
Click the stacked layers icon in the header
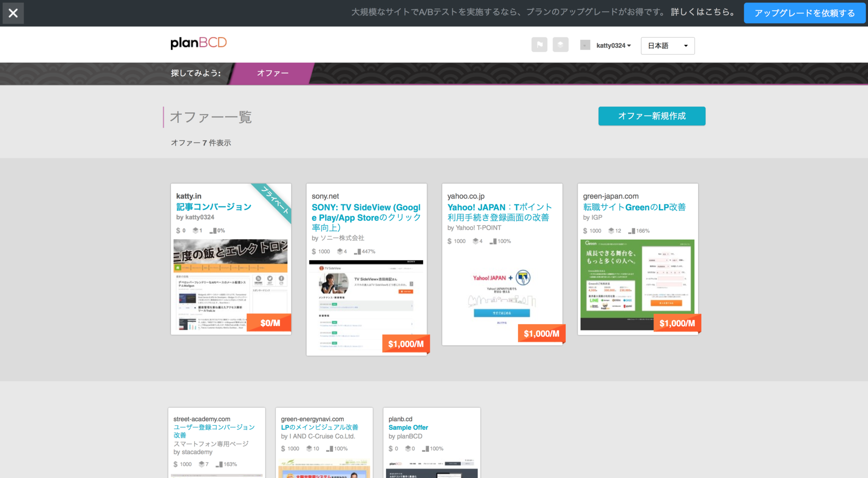click(560, 45)
